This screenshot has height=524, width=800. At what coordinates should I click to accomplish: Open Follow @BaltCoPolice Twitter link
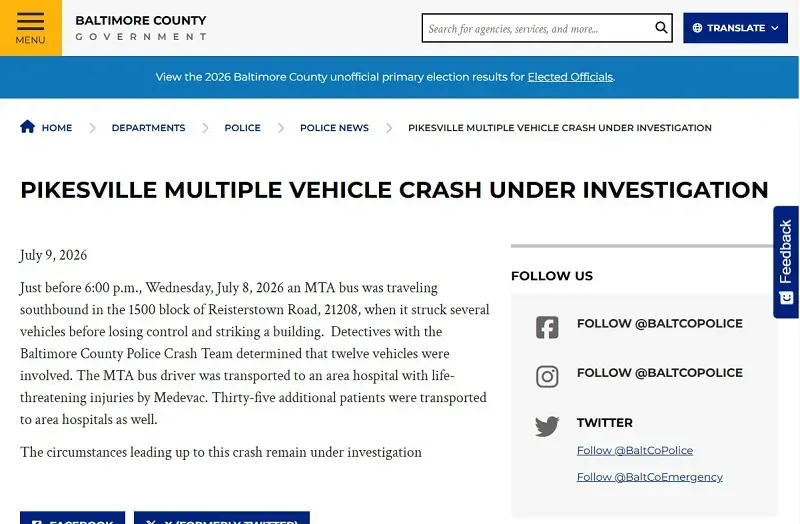point(635,451)
